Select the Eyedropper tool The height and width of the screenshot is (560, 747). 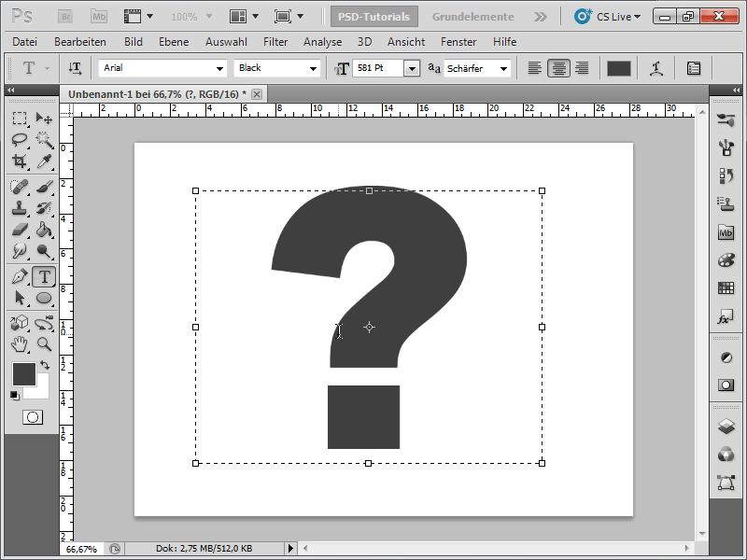tap(44, 161)
